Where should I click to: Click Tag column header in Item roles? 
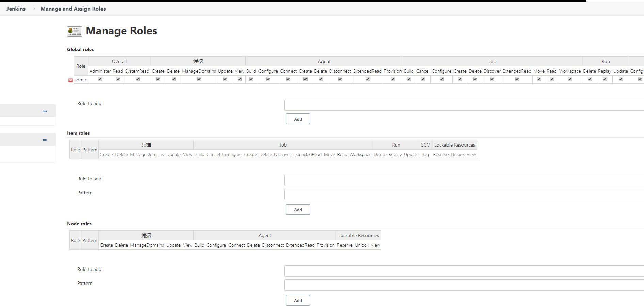426,154
